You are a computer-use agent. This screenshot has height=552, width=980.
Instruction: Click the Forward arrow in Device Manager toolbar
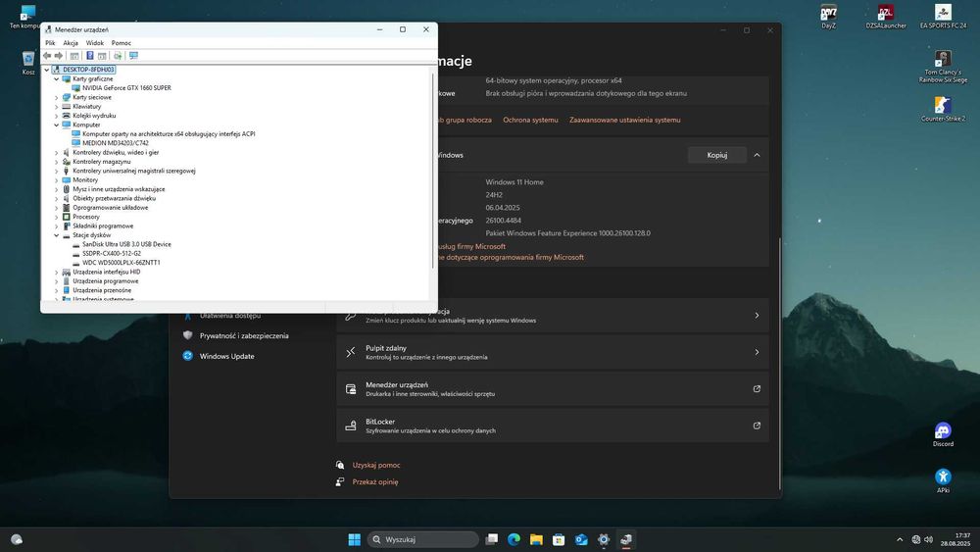pos(59,56)
